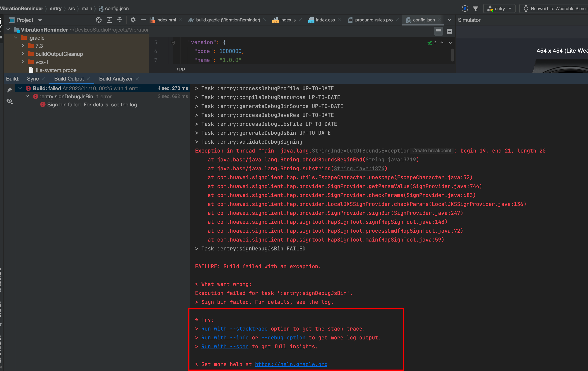Click Run with --info link
This screenshot has height=371, width=588.
[x=225, y=338]
